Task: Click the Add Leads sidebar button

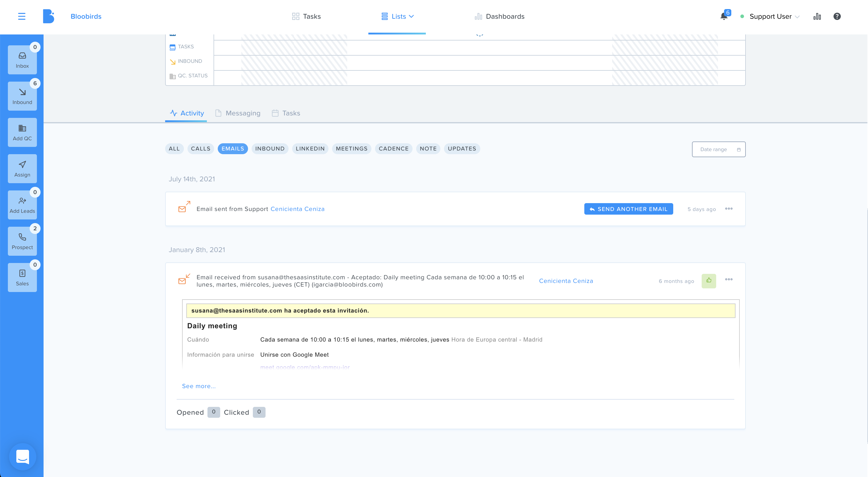Action: (x=22, y=205)
